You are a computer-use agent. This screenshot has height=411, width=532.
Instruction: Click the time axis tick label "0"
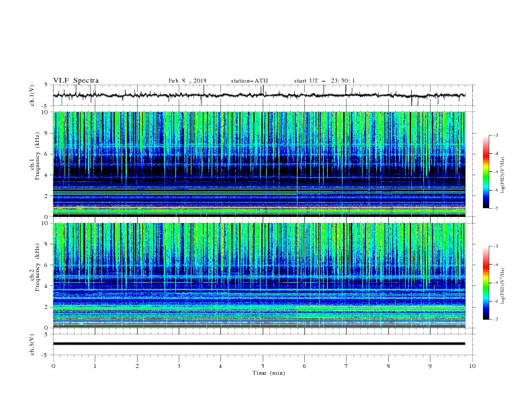pyautogui.click(x=53, y=366)
